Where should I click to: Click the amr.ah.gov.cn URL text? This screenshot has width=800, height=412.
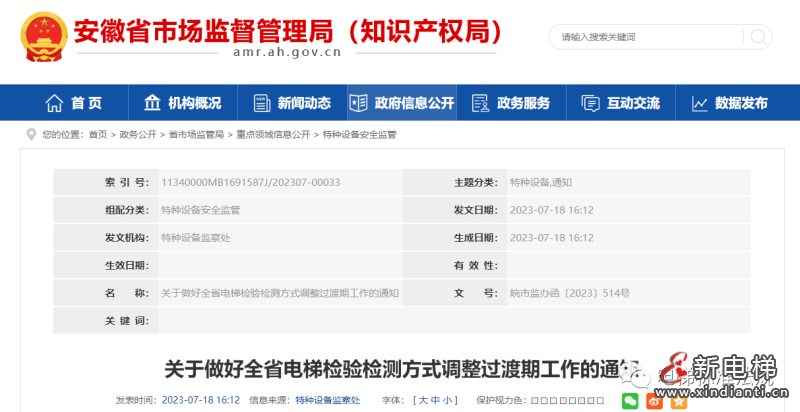(x=287, y=52)
